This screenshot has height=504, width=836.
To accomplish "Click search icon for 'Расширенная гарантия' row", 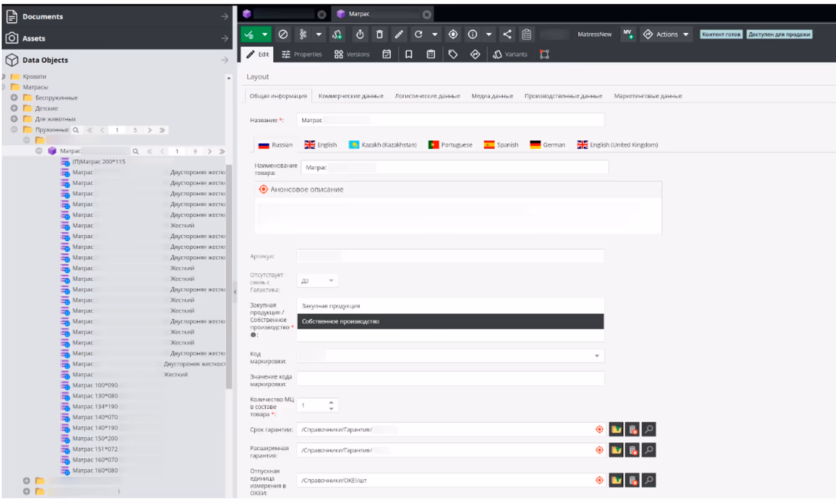I will (x=649, y=450).
